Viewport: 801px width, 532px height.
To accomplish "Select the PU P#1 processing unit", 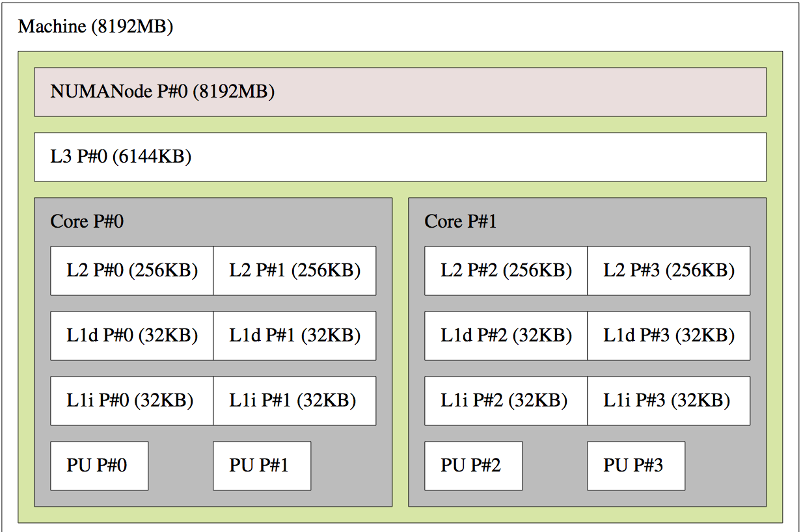I will (x=262, y=466).
